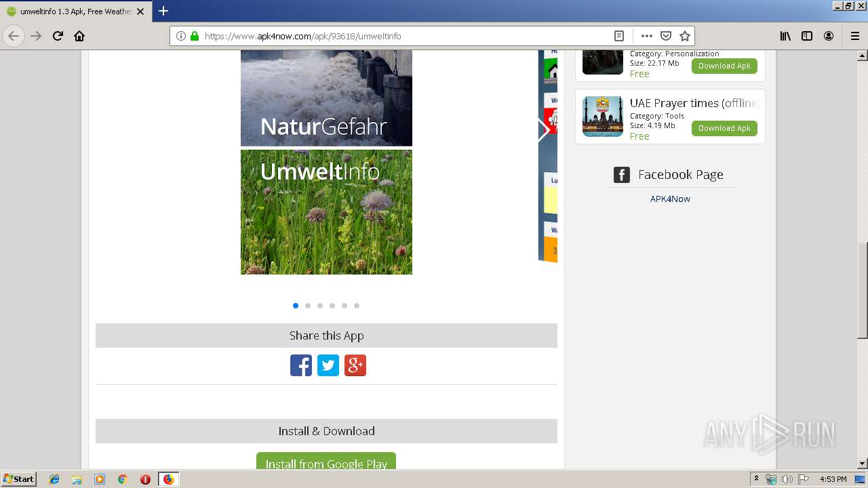This screenshot has width=868, height=488.
Task: Click the UmweltInfo meadow screenshot image
Action: point(326,212)
